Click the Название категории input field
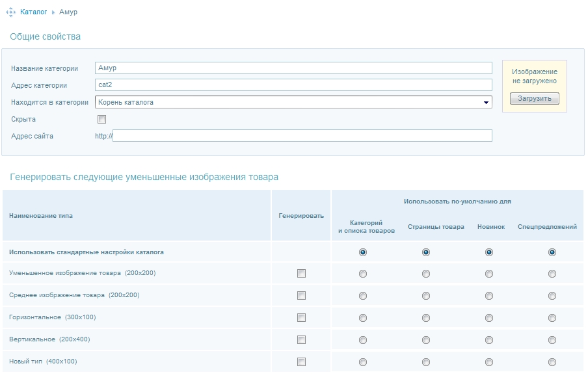 pyautogui.click(x=293, y=68)
